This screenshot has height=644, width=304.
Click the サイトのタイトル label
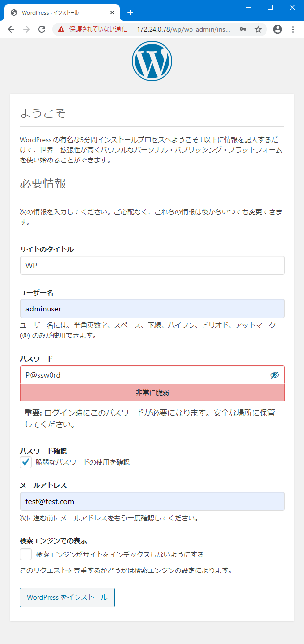pyautogui.click(x=47, y=249)
